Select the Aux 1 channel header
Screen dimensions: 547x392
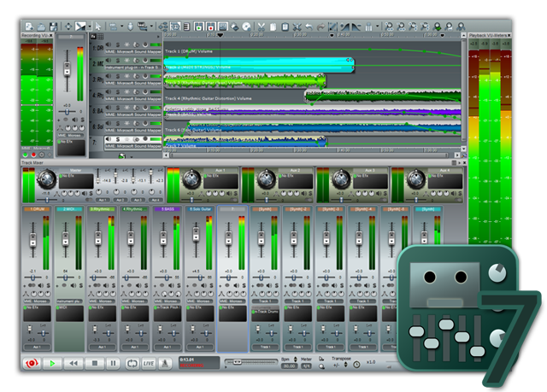point(221,170)
